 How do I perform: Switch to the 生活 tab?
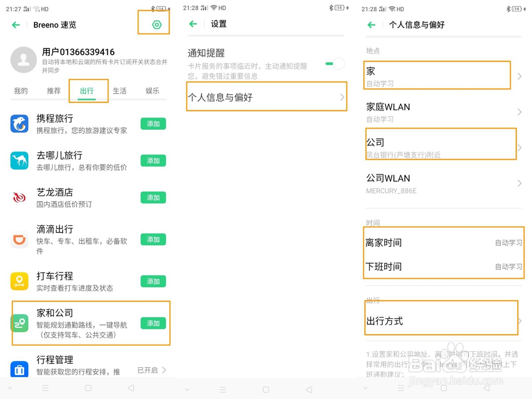pos(120,91)
